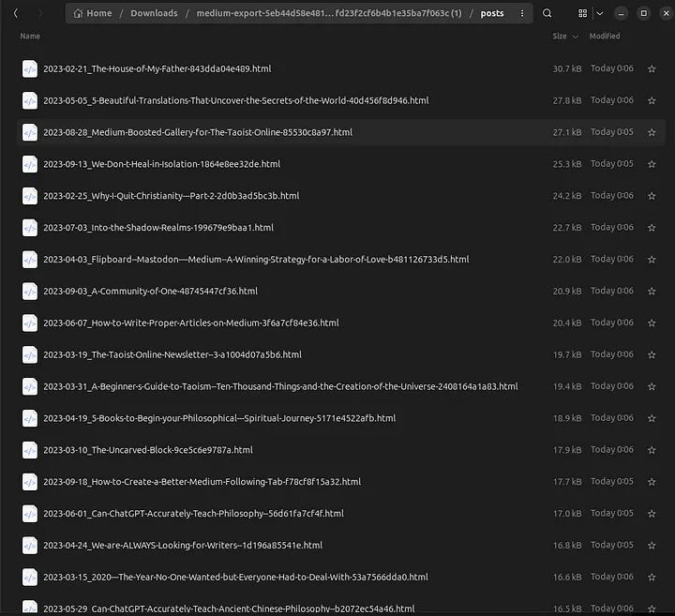Click HTML icon of We-Don-t-Heal-in-Isolation
675x616 pixels.
coord(30,164)
